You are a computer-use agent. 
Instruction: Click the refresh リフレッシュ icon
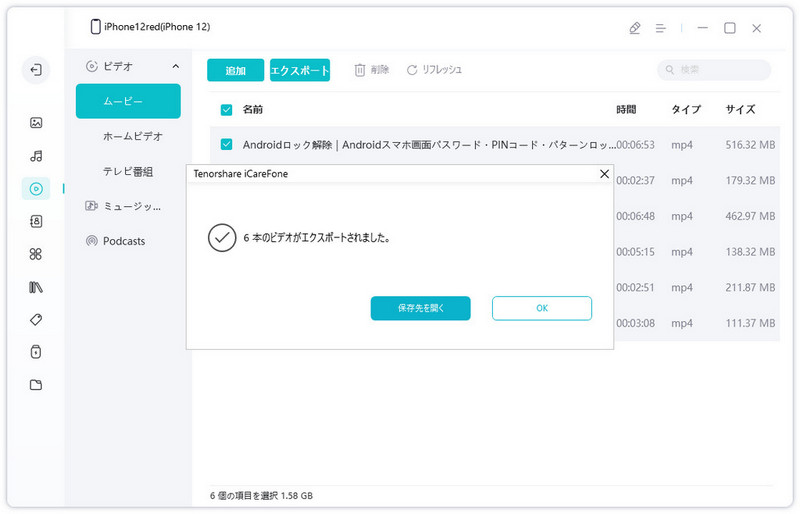(412, 70)
